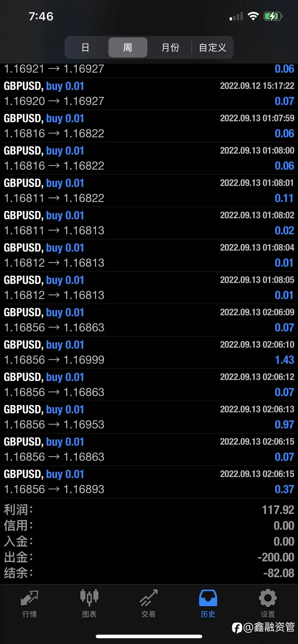Tap the 利润 profit total 117.92
The height and width of the screenshot is (644, 298).
[x=278, y=510]
